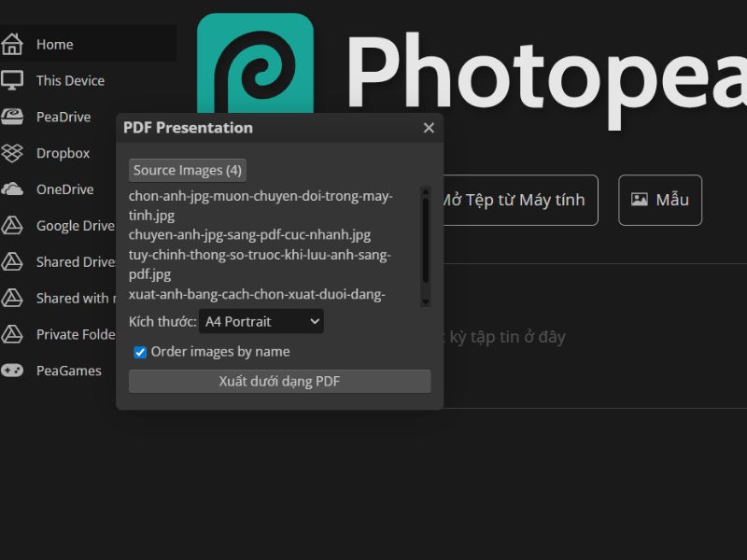Select the This Device monitor icon

pos(12,80)
